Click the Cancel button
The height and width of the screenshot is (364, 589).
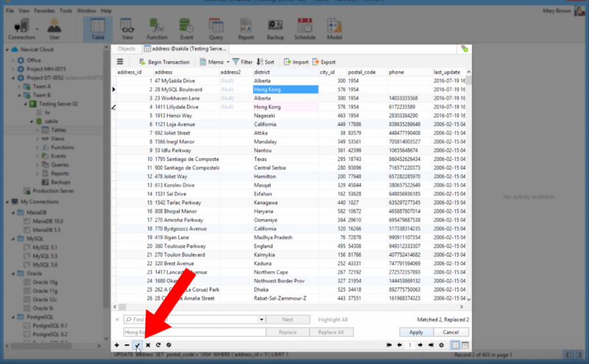(451, 332)
